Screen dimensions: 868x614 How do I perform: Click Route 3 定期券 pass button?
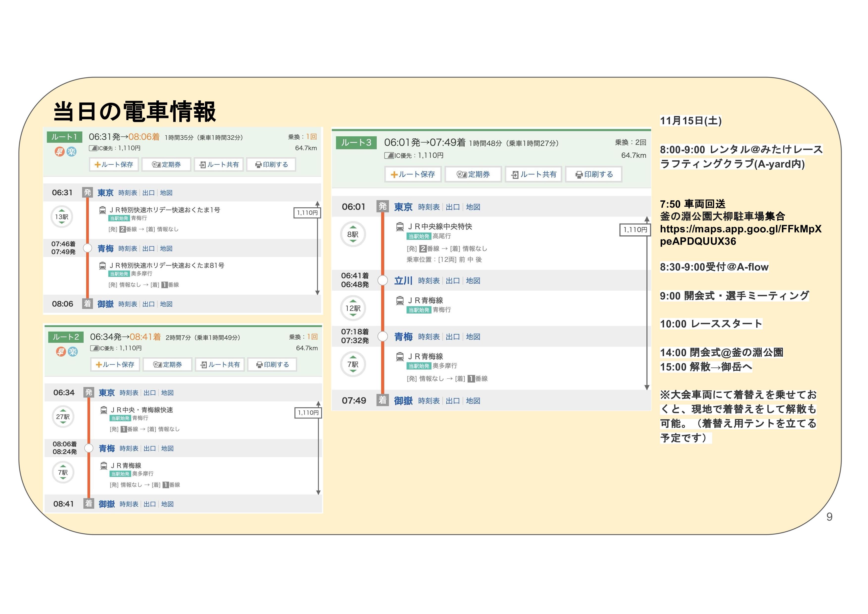(473, 174)
